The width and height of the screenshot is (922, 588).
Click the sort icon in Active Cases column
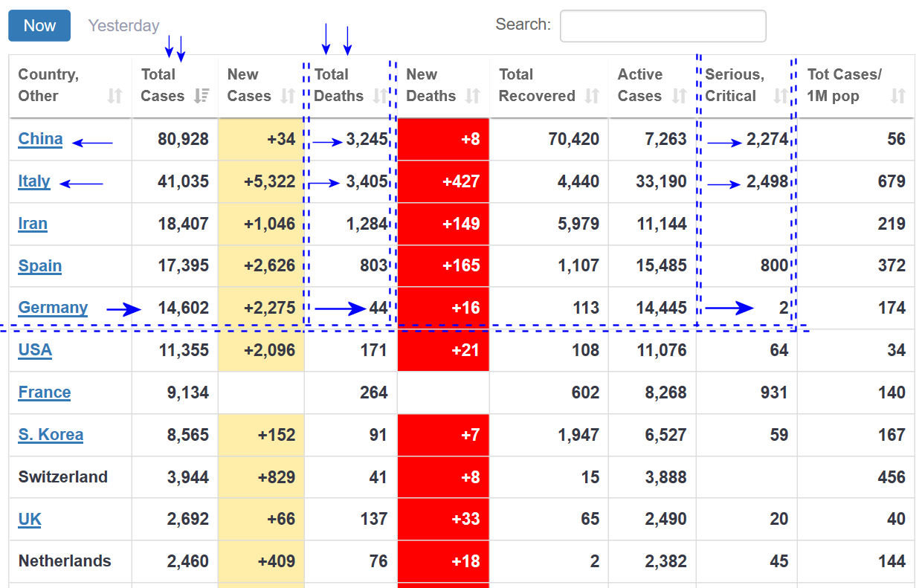coord(679,96)
